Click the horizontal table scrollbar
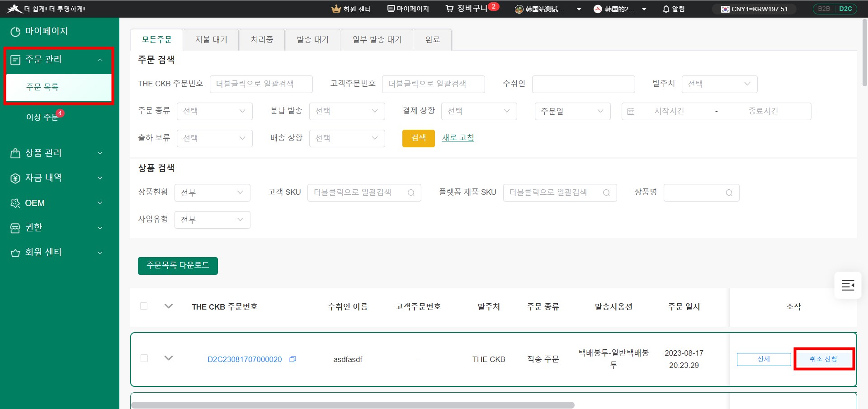Image resolution: width=868 pixels, height=409 pixels. click(x=353, y=405)
